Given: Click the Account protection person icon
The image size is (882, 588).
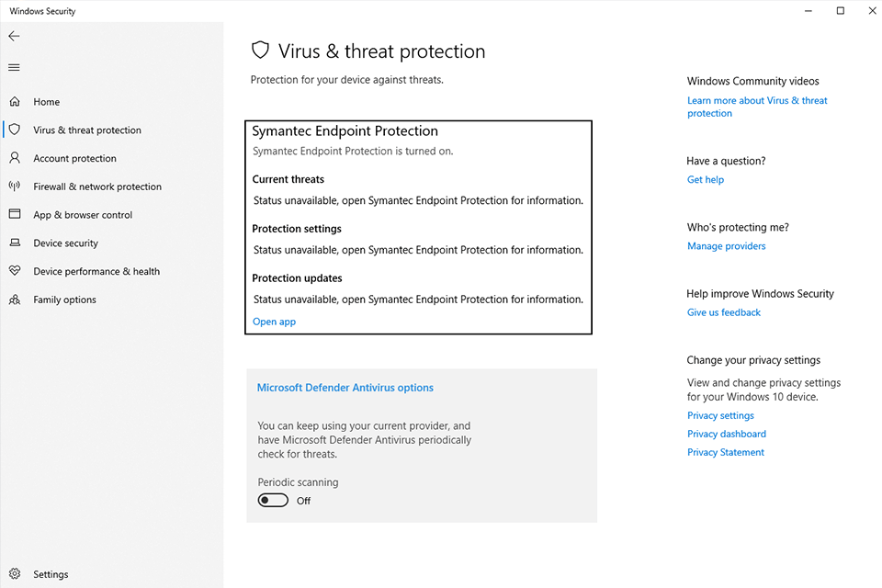Looking at the screenshot, I should tap(15, 157).
